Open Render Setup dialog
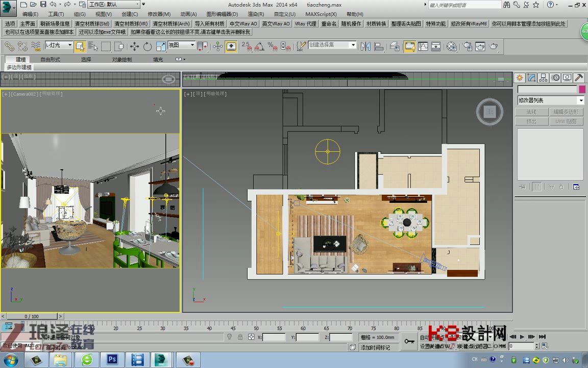Screen dimensions: 588x368 (467, 46)
